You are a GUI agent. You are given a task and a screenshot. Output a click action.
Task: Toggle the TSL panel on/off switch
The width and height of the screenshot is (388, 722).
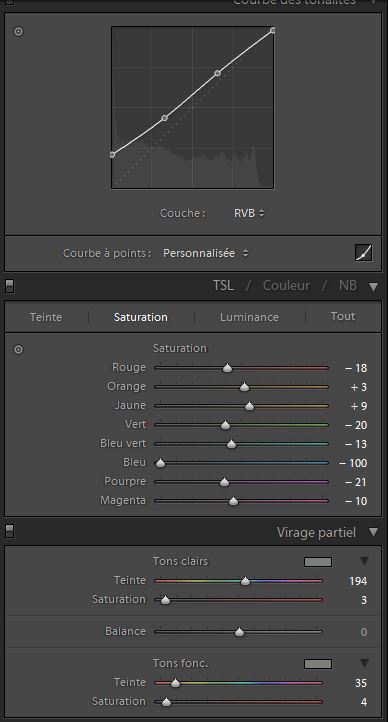point(9,286)
